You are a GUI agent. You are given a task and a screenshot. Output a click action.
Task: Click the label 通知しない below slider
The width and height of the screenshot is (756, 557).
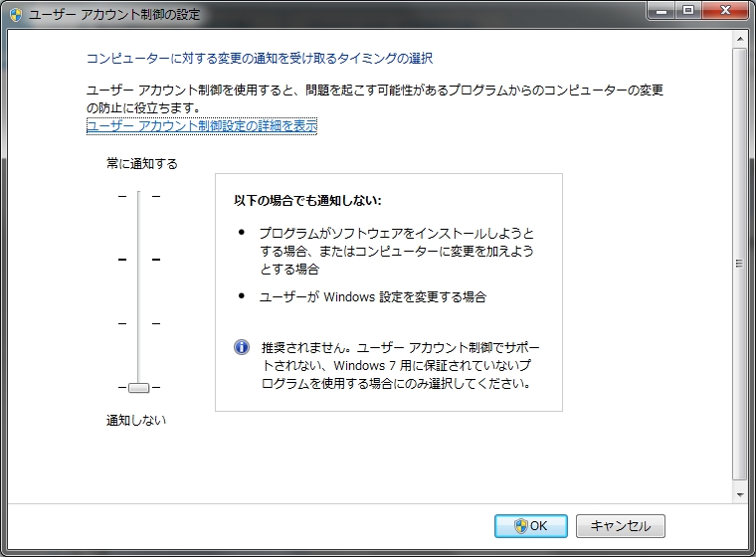pyautogui.click(x=136, y=420)
